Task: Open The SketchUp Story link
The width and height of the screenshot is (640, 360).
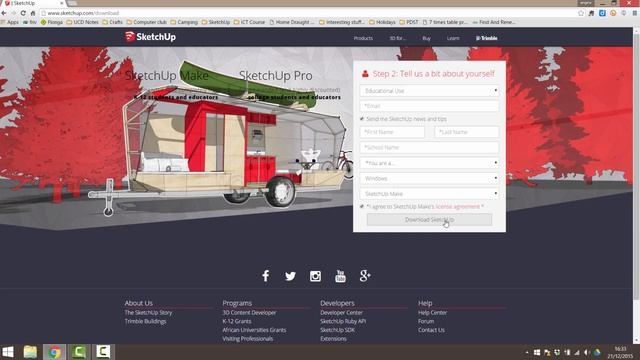Action: pos(148,313)
